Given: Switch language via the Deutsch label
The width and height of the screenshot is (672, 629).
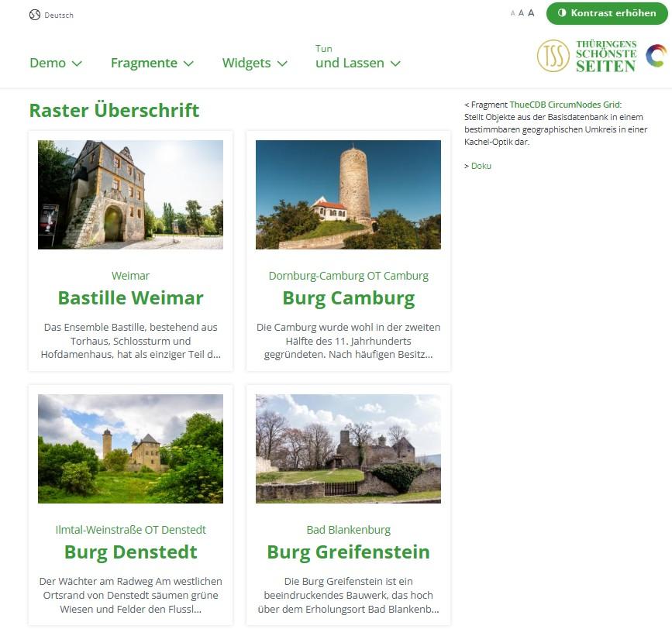Looking at the screenshot, I should click(59, 15).
